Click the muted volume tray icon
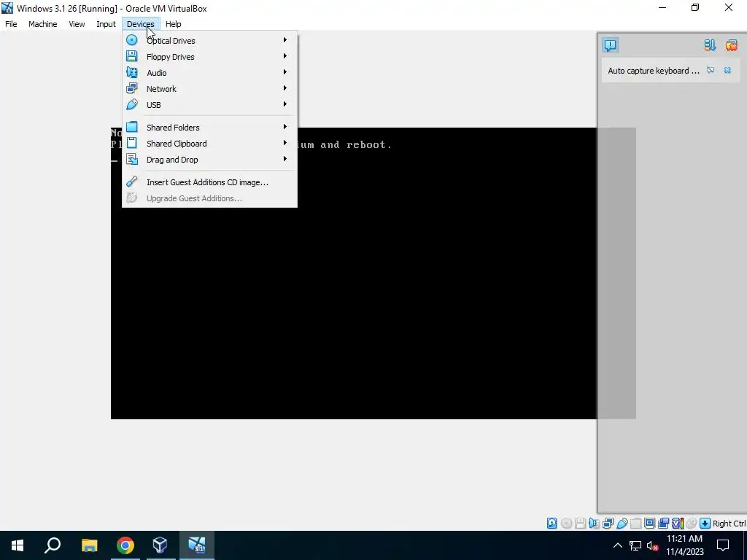Screen dimensions: 747x560 653,545
